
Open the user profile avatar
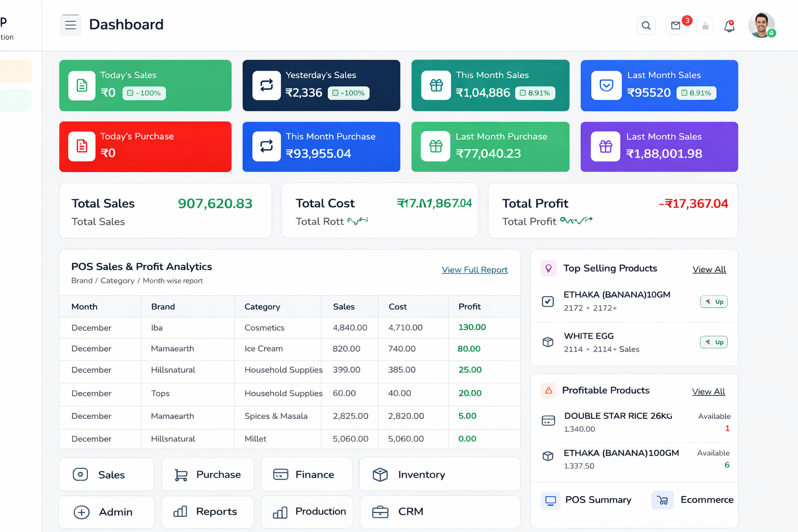(x=761, y=25)
